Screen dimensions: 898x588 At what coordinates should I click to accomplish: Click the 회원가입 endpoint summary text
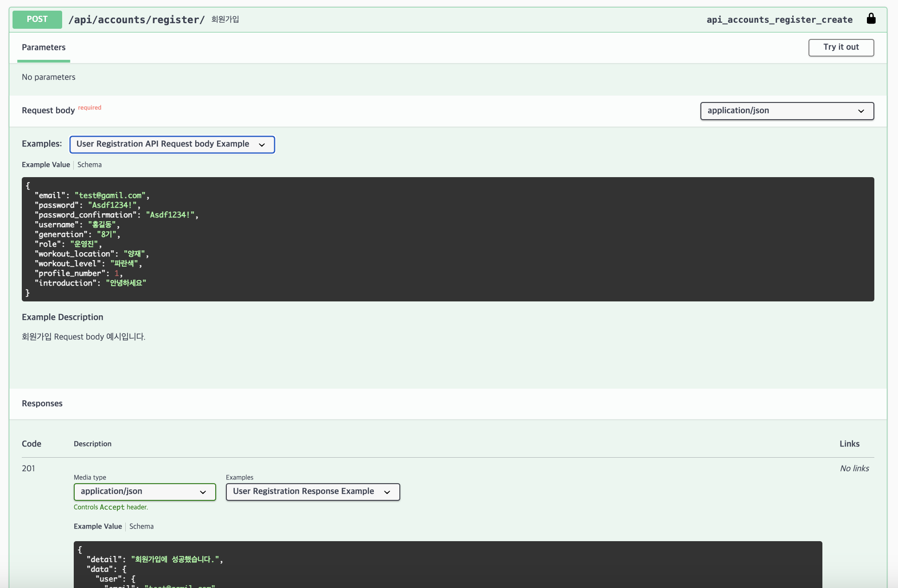[x=225, y=19]
